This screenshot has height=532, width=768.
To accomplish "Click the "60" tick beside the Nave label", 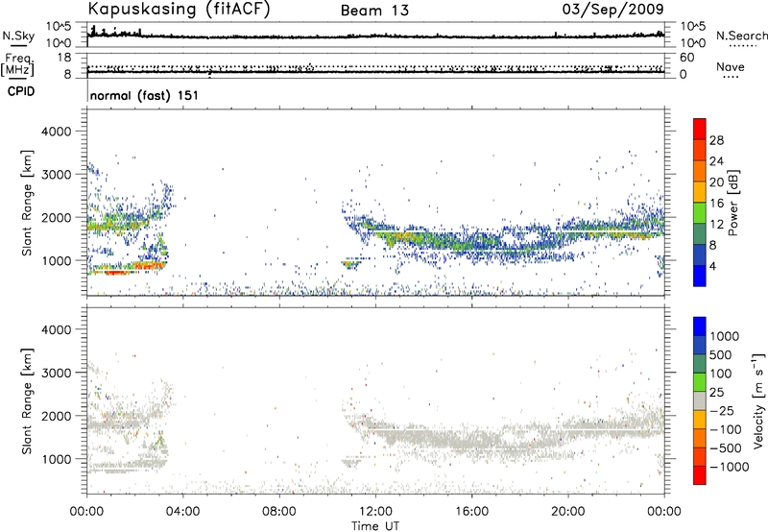I will point(686,58).
